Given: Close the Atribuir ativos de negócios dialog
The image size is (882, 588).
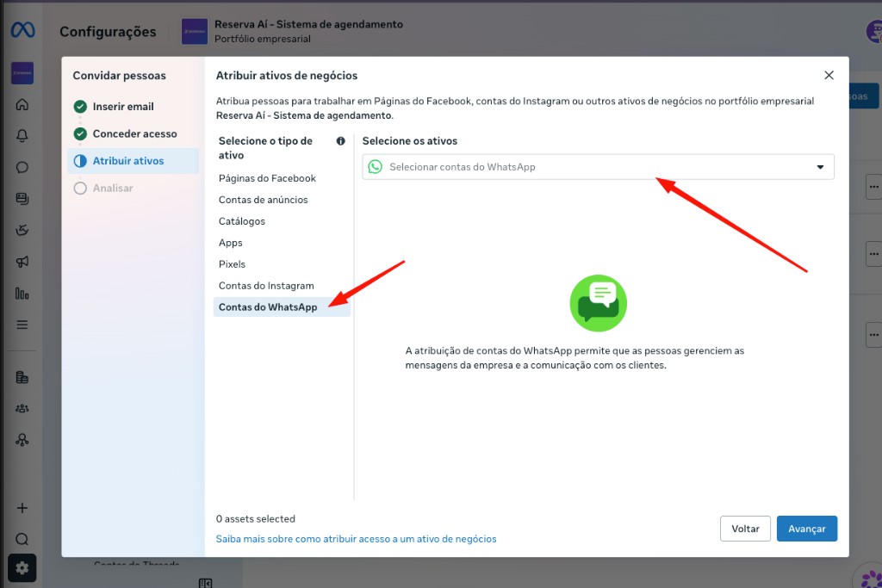Looking at the screenshot, I should [x=829, y=75].
